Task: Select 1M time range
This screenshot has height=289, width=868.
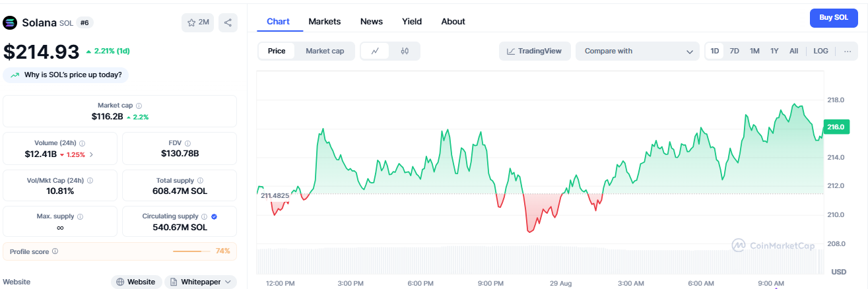Action: point(754,51)
